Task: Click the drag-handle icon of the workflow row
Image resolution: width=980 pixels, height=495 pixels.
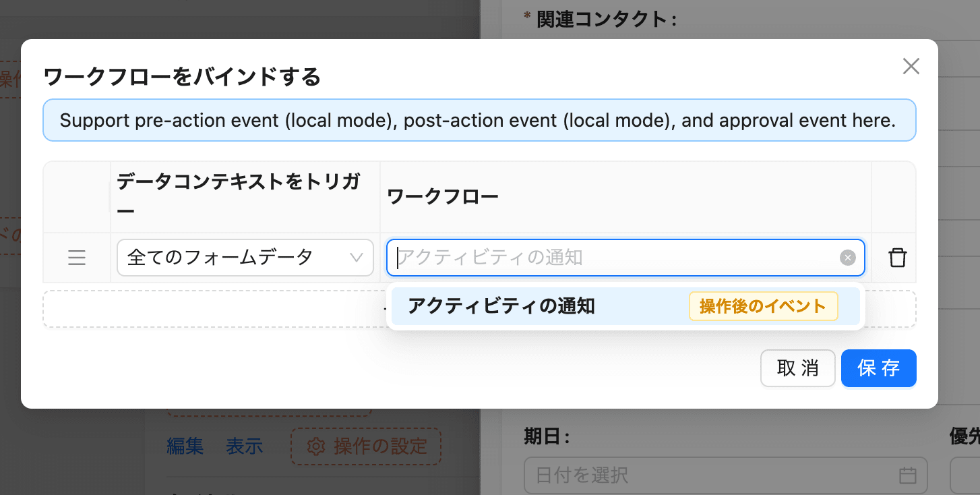Action: 77,258
